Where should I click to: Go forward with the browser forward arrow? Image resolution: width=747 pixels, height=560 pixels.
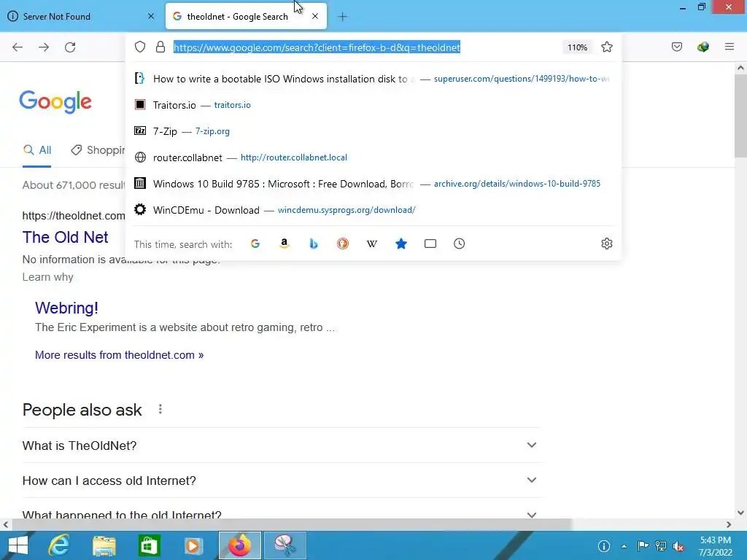44,47
